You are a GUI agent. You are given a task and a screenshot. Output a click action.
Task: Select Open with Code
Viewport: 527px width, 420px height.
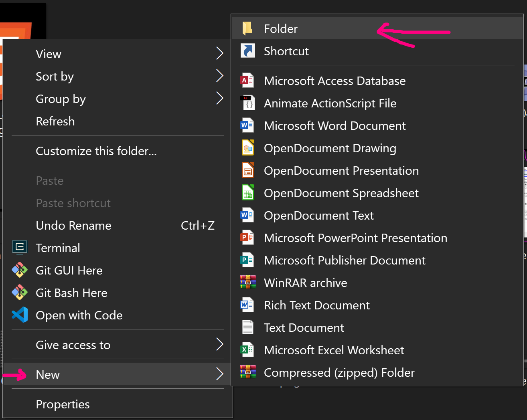(x=118, y=315)
